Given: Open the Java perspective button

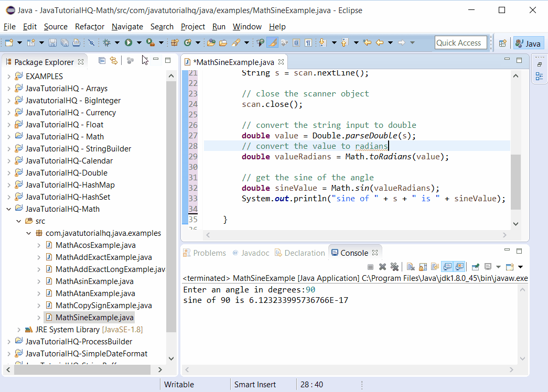Looking at the screenshot, I should click(x=529, y=43).
